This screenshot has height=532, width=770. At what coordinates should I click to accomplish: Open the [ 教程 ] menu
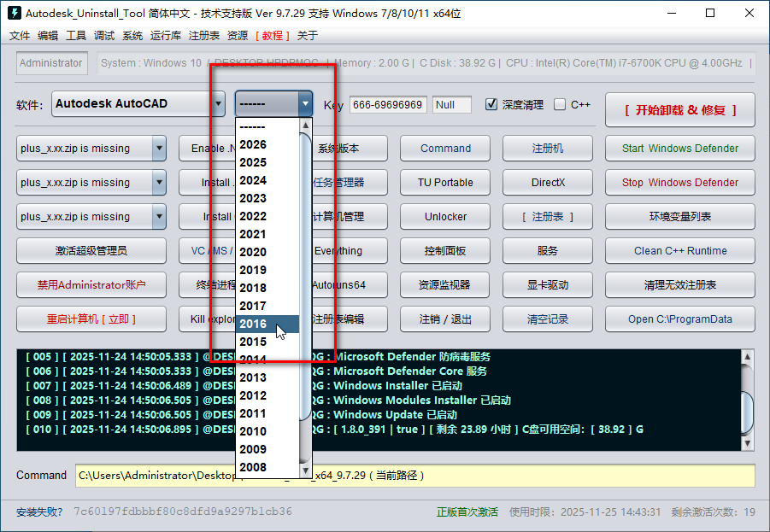coord(273,35)
